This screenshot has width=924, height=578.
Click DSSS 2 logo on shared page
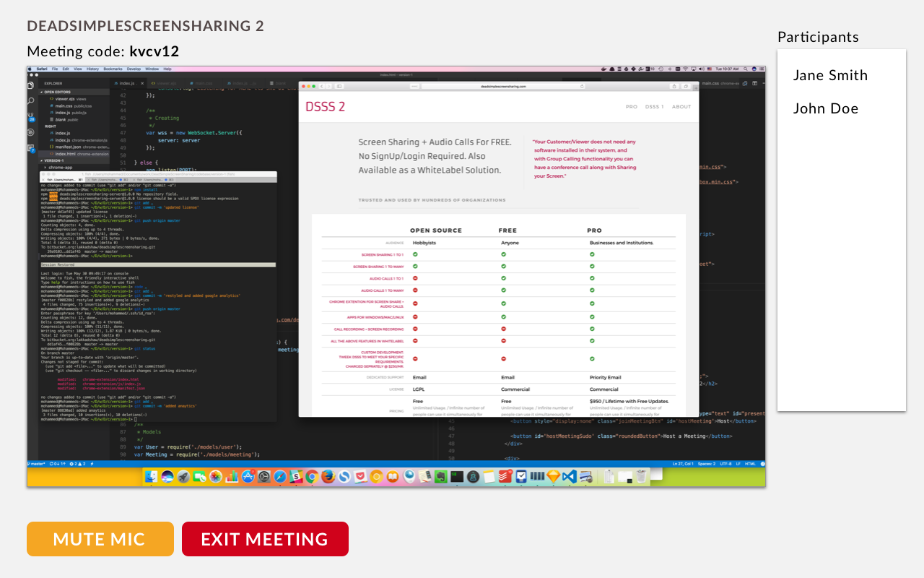[325, 106]
